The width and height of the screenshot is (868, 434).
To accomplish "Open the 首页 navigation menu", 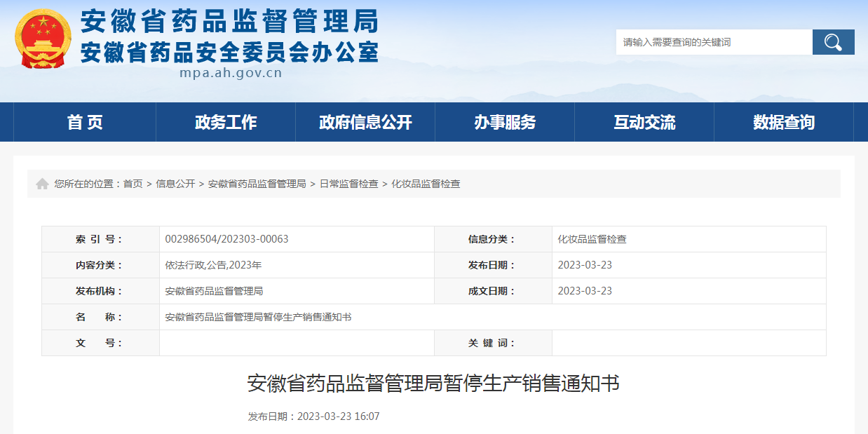I will point(86,121).
